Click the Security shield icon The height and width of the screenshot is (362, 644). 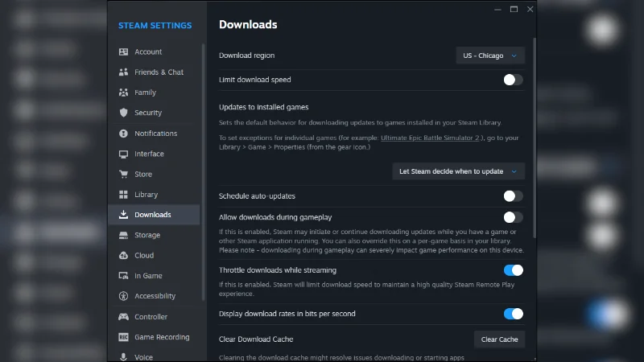click(x=123, y=113)
